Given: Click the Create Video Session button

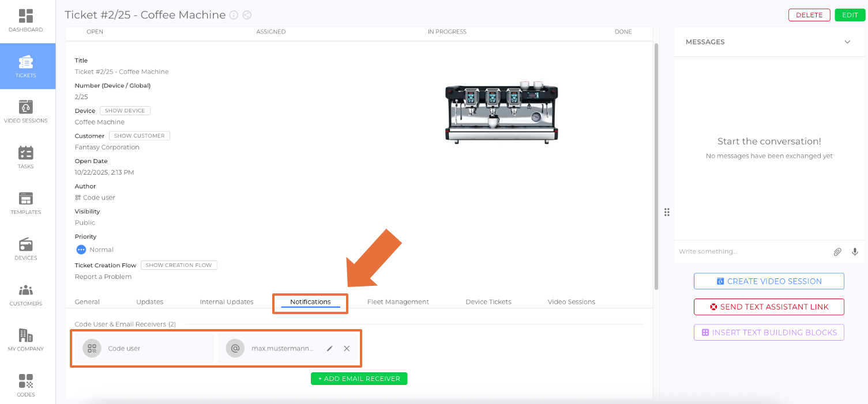Looking at the screenshot, I should pyautogui.click(x=769, y=281).
